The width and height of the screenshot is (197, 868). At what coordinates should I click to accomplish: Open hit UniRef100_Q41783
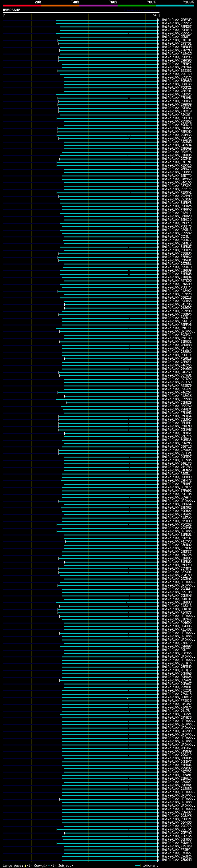176,467
